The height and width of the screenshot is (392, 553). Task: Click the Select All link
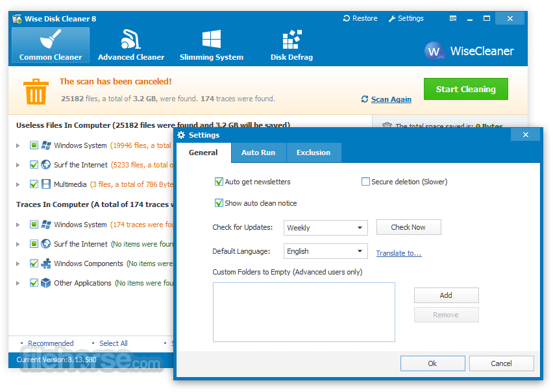[113, 343]
